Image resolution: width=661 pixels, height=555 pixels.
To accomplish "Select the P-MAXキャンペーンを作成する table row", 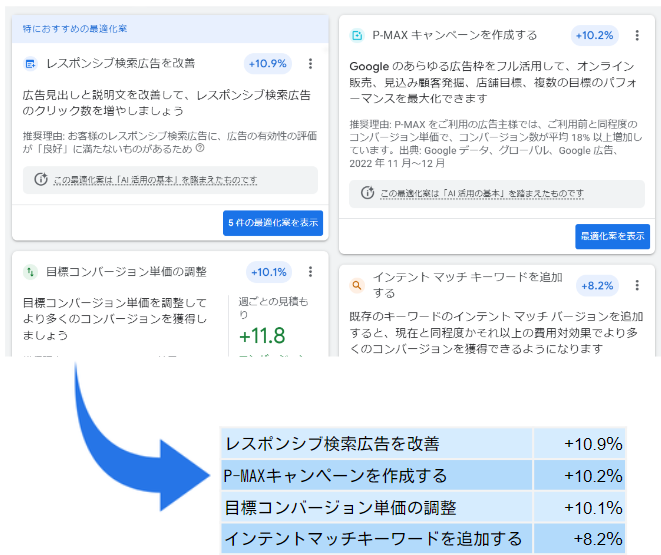I will tap(425, 475).
